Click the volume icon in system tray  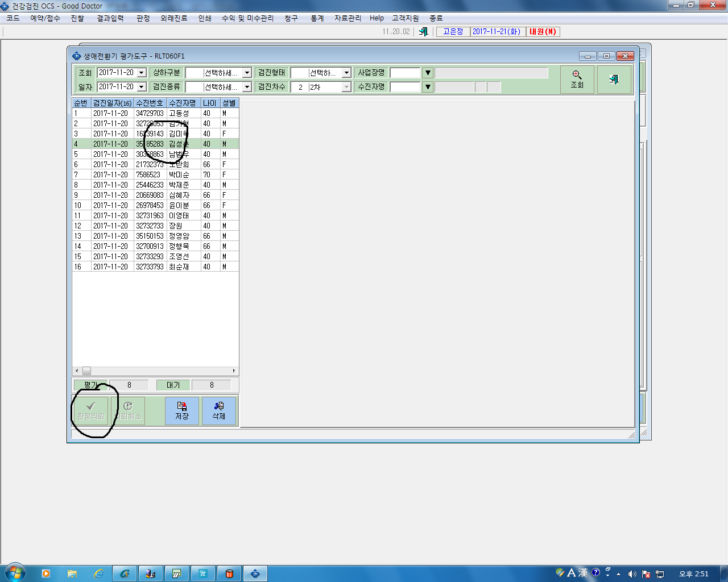point(632,574)
